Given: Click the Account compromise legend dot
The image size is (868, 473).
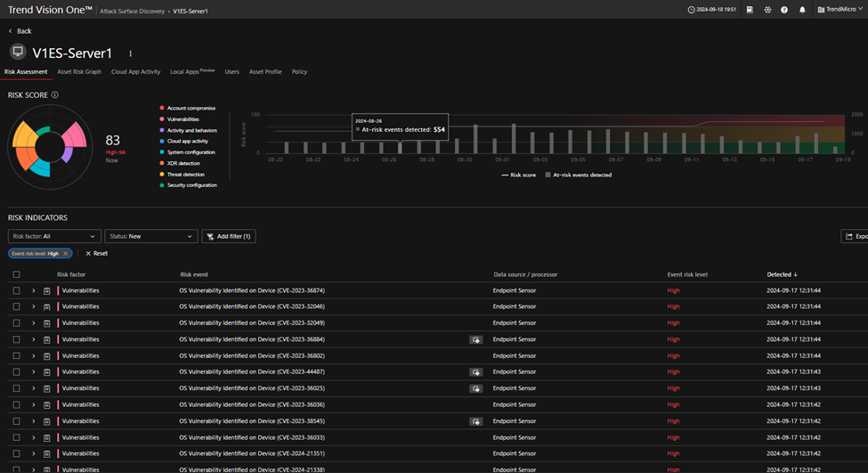Looking at the screenshot, I should 162,108.
